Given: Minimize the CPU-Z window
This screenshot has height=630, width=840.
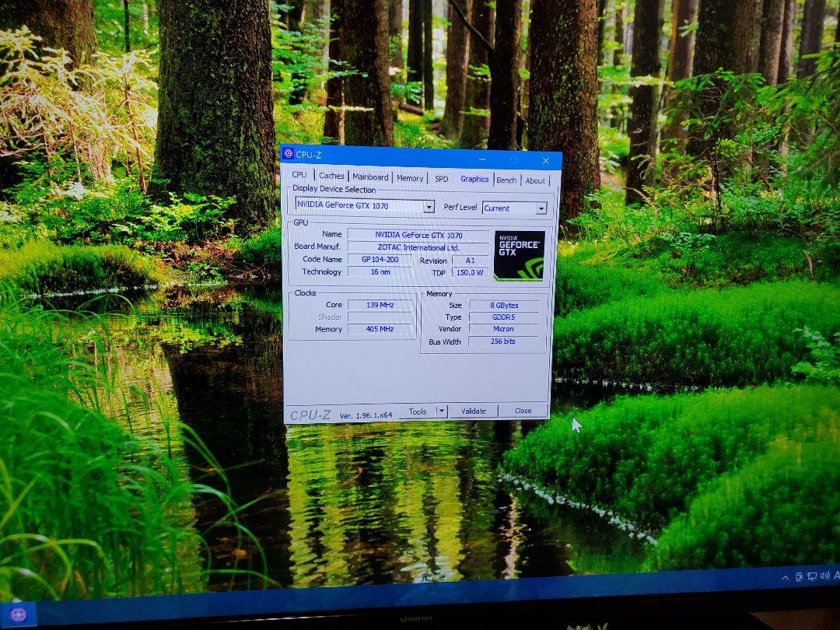Looking at the screenshot, I should pyautogui.click(x=483, y=159).
